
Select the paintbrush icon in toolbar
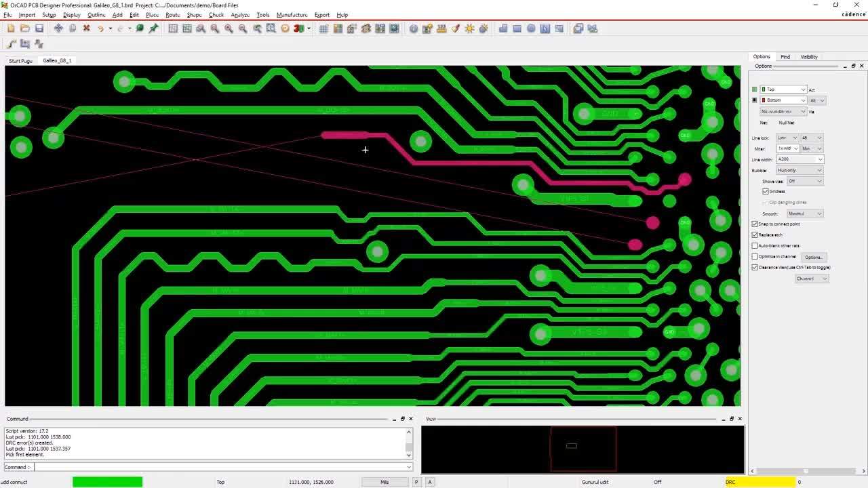click(456, 28)
